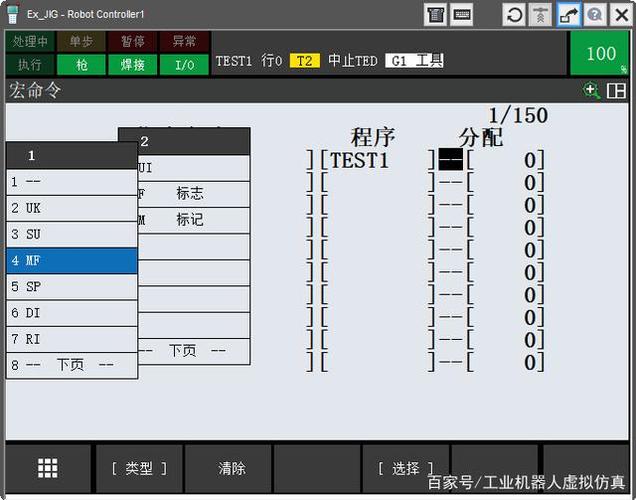Image resolution: width=636 pixels, height=500 pixels.
Task: Close the Robot Controller1 window
Action: click(621, 15)
